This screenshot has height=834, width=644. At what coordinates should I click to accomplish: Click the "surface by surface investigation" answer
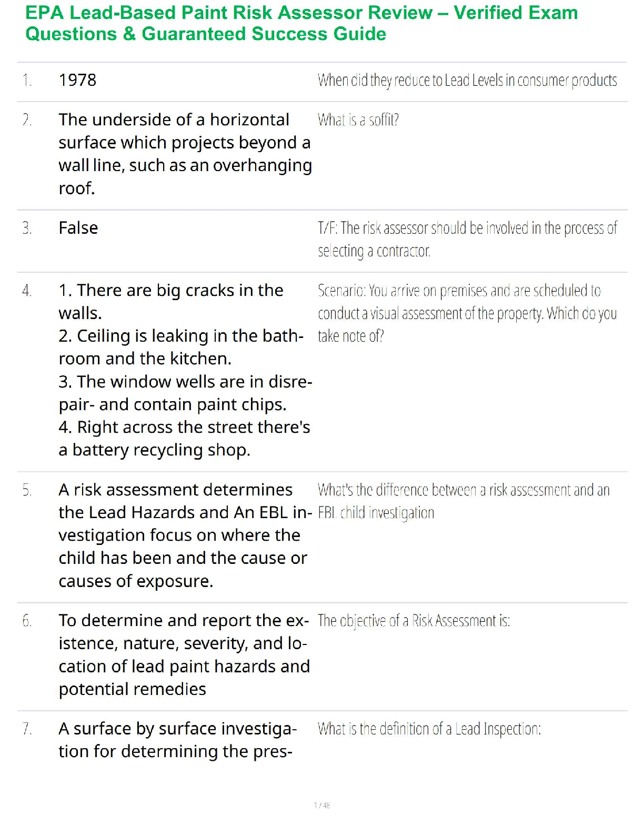coord(177,740)
